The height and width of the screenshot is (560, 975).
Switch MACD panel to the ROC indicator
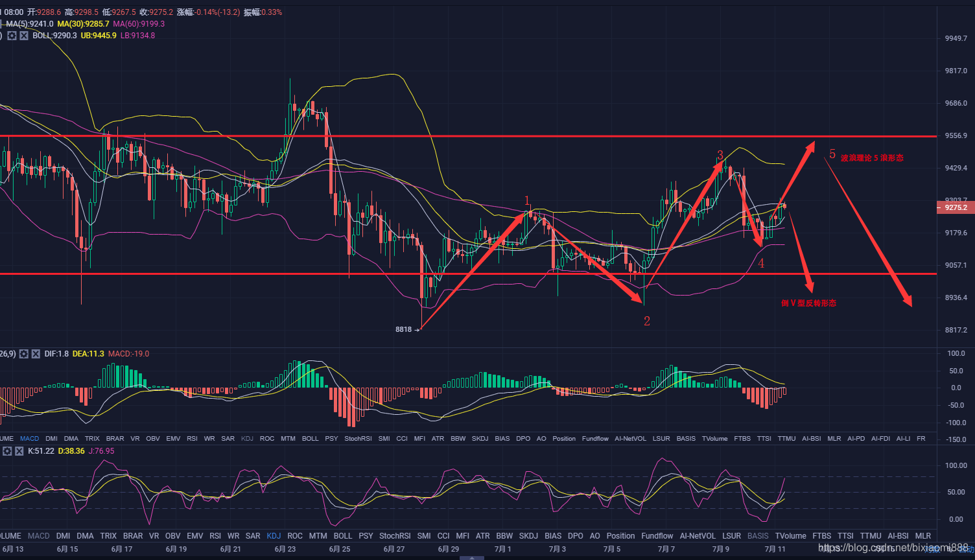pyautogui.click(x=267, y=439)
